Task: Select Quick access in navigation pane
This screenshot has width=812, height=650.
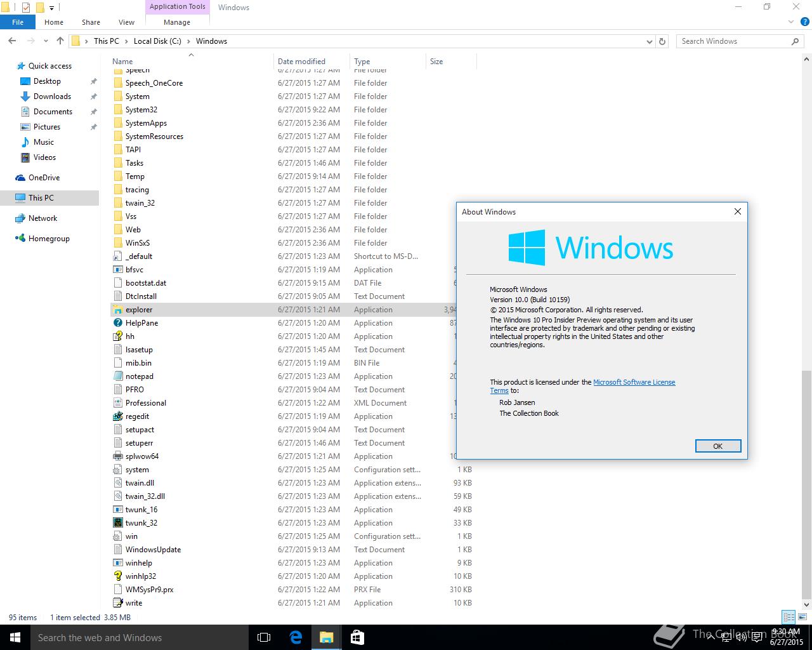Action: (x=50, y=66)
